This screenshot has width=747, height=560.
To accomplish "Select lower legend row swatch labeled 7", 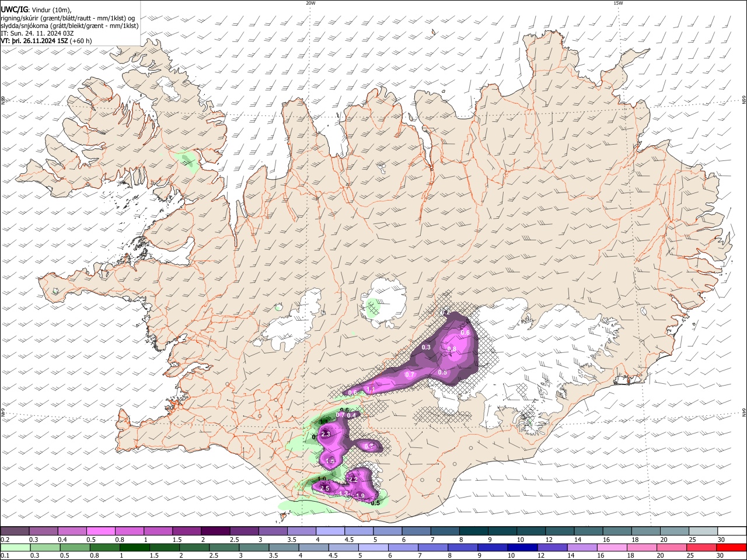I will (x=433, y=547).
